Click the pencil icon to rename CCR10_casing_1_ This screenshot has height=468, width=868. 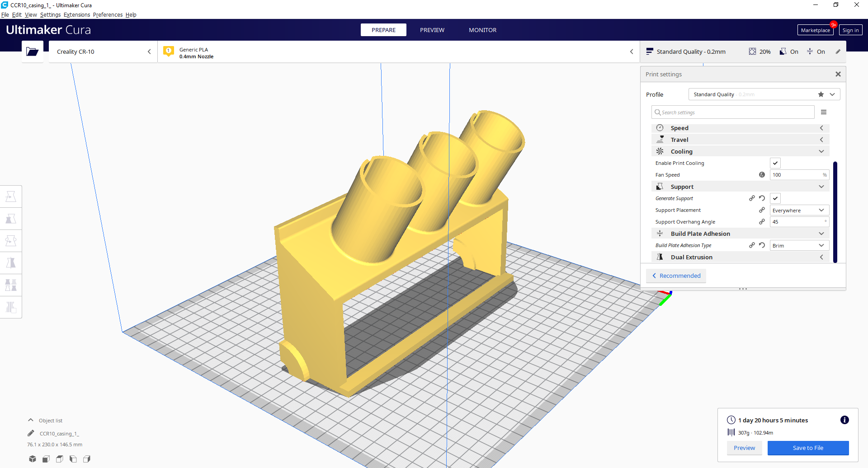pyautogui.click(x=31, y=433)
